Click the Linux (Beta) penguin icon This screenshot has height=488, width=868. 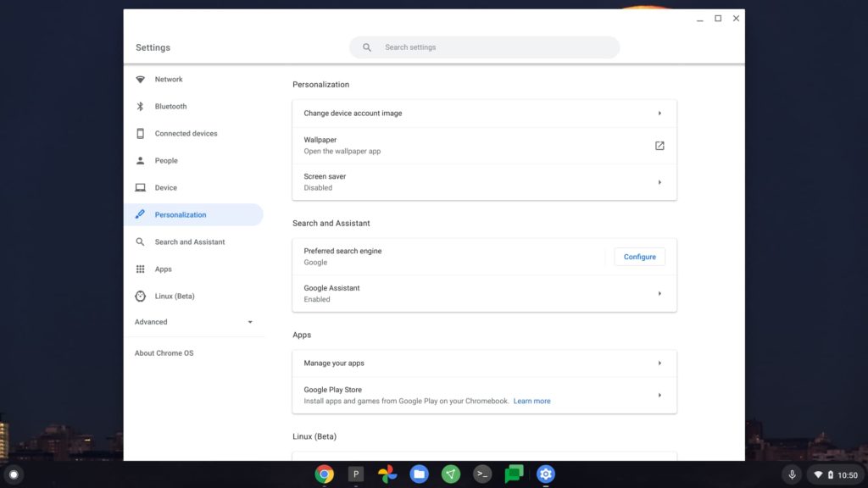[140, 296]
